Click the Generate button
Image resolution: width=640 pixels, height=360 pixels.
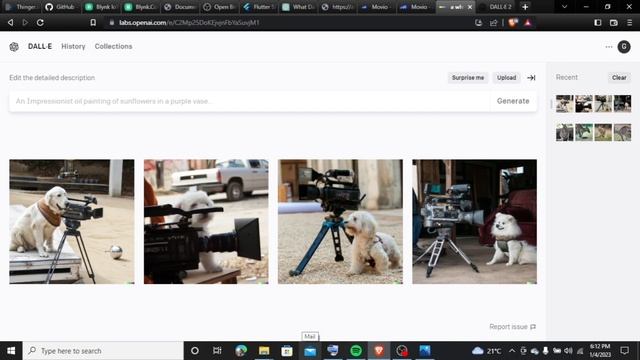513,101
